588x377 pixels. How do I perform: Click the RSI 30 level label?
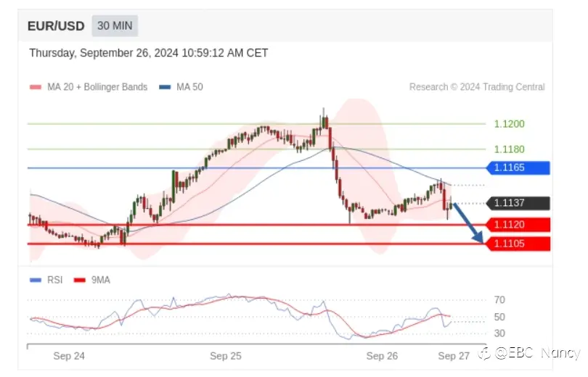pyautogui.click(x=499, y=333)
